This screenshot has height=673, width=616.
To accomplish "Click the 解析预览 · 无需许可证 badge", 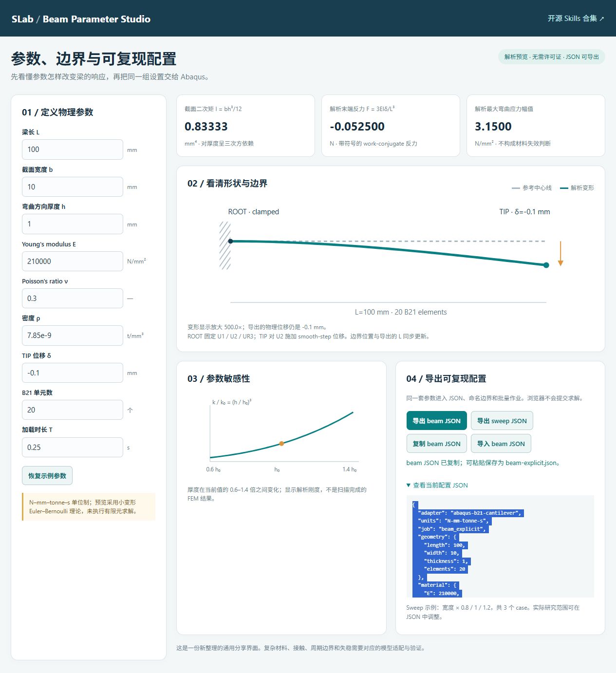I will tap(551, 57).
